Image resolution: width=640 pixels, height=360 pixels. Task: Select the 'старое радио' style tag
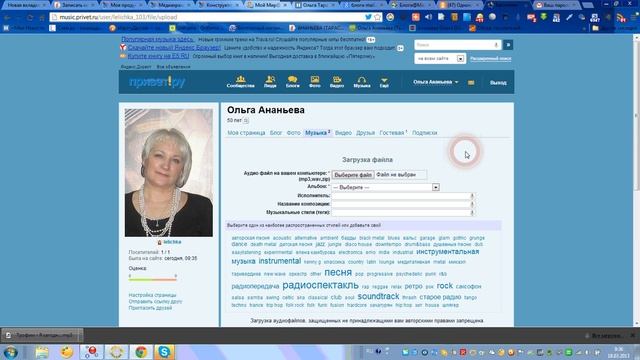pyautogui.click(x=440, y=297)
